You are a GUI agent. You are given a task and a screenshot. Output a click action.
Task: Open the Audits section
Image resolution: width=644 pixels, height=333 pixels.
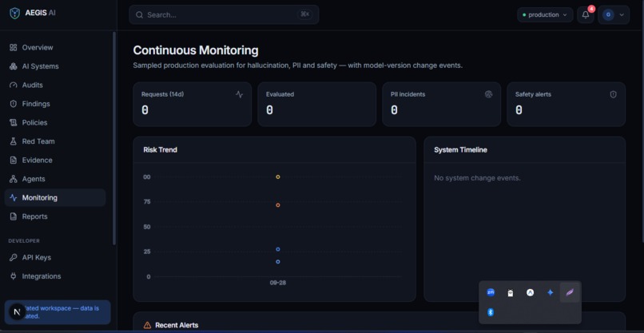click(54, 85)
